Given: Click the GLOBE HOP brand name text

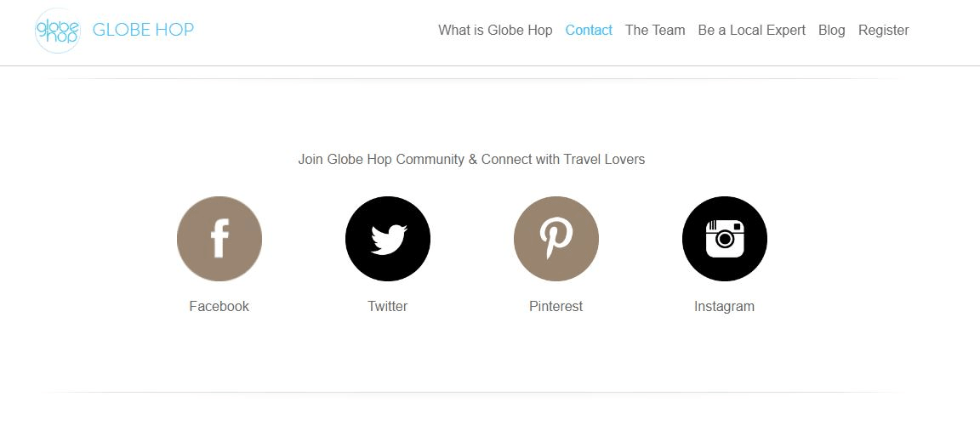Looking at the screenshot, I should tap(143, 30).
